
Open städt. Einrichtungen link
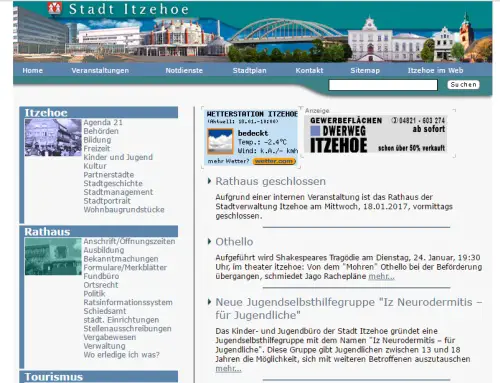(x=121, y=320)
